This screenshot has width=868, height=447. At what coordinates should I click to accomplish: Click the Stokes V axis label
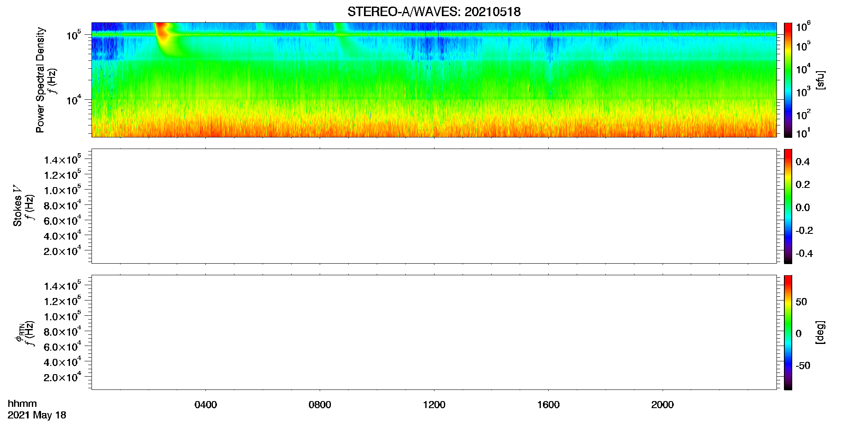point(17,206)
